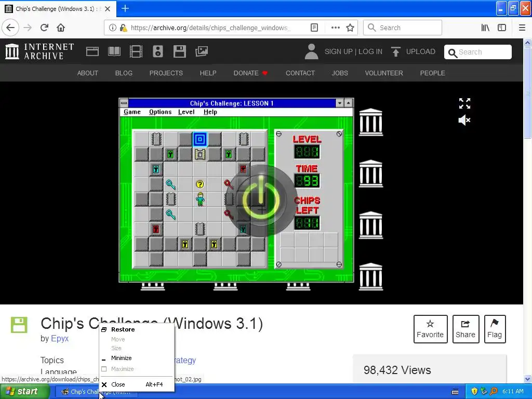Open the Firefox hamburger menu
The width and height of the screenshot is (532, 399).
coord(522,28)
